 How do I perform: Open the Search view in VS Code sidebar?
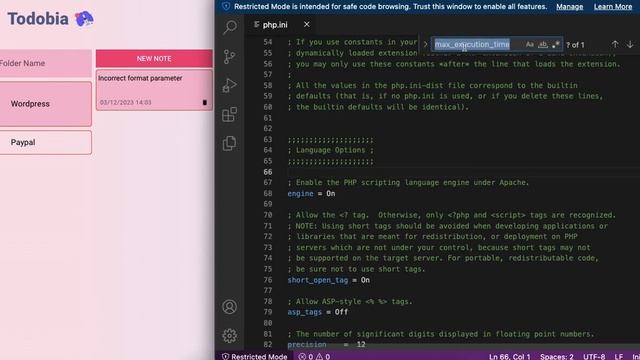[230, 27]
